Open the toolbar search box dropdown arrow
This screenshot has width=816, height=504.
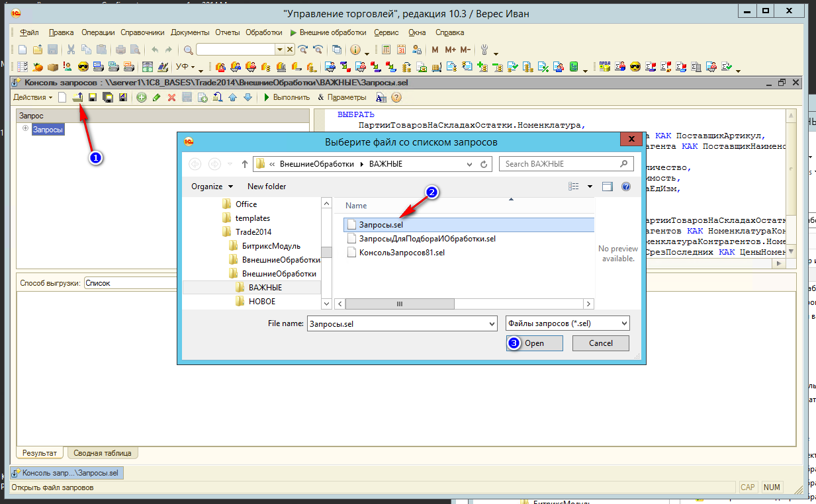(x=280, y=50)
